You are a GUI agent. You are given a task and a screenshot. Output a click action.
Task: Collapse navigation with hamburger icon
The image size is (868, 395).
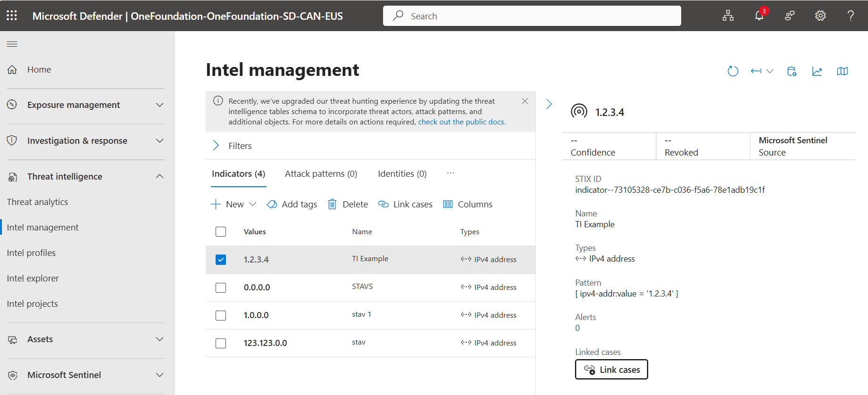pyautogui.click(x=12, y=44)
